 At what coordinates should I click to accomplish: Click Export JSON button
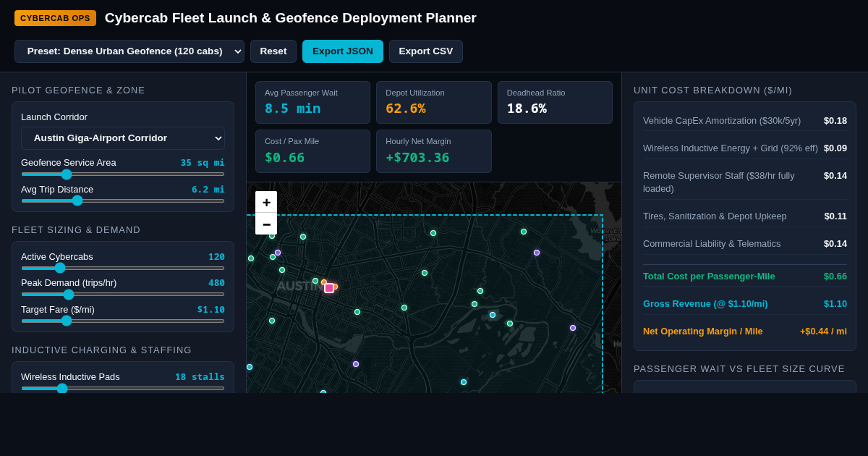343,51
